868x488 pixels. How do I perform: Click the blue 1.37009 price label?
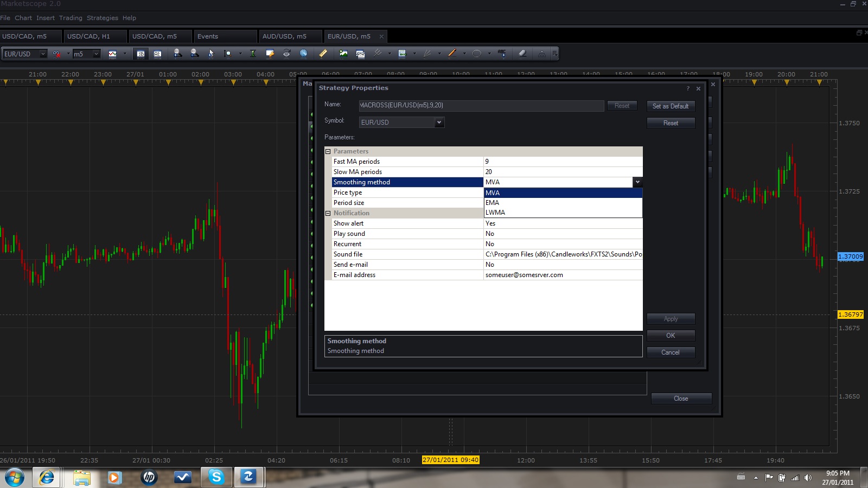850,256
